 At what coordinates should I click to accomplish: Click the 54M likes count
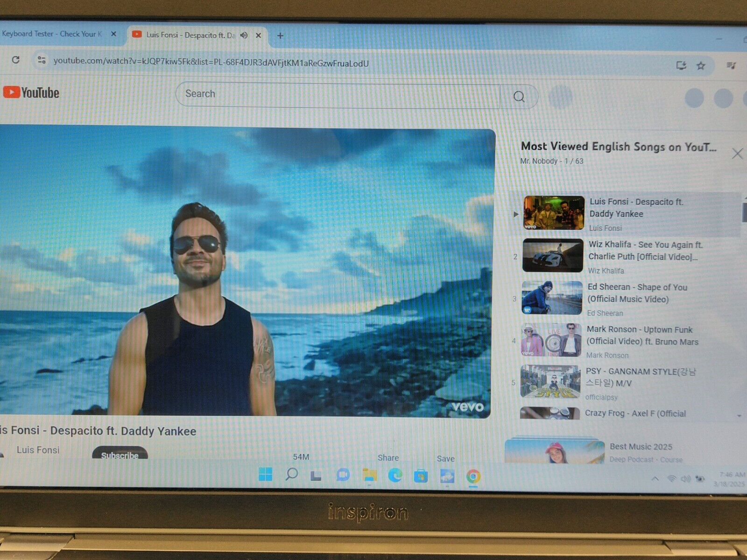point(301,457)
